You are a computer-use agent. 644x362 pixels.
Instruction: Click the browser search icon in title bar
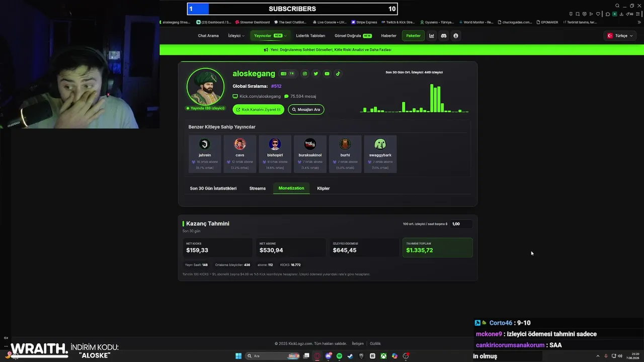coord(617,6)
